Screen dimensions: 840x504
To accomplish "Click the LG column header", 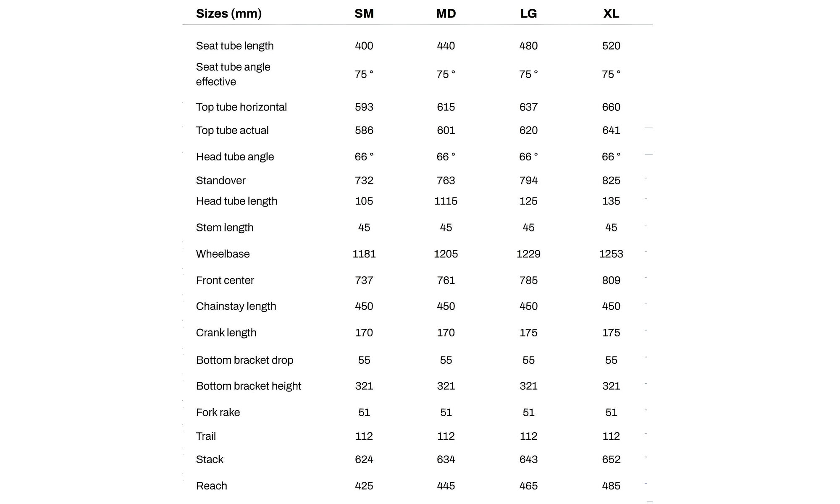I will (528, 14).
